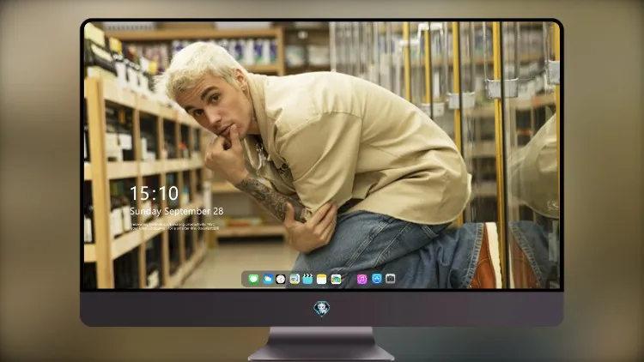Launch the Maps app from dock
This screenshot has width=644, height=362.
coord(294,279)
